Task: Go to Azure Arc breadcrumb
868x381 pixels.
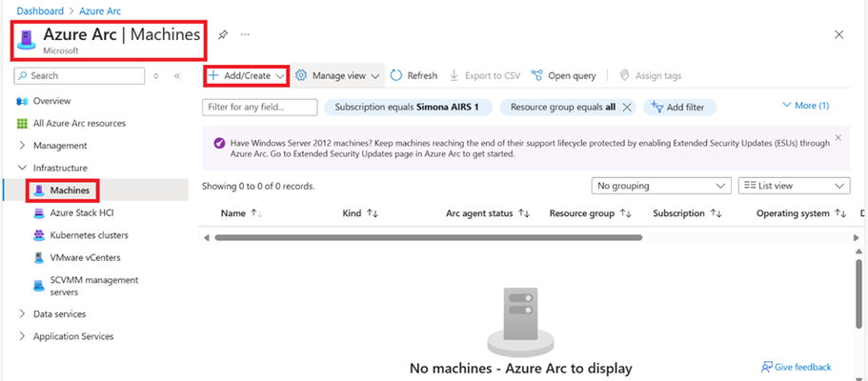Action: (x=98, y=11)
